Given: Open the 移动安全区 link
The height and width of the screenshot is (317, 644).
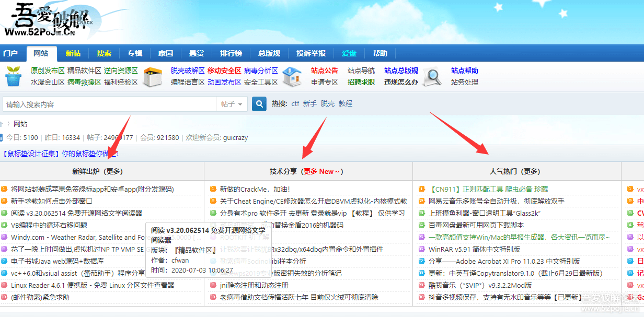Looking at the screenshot, I should (224, 71).
